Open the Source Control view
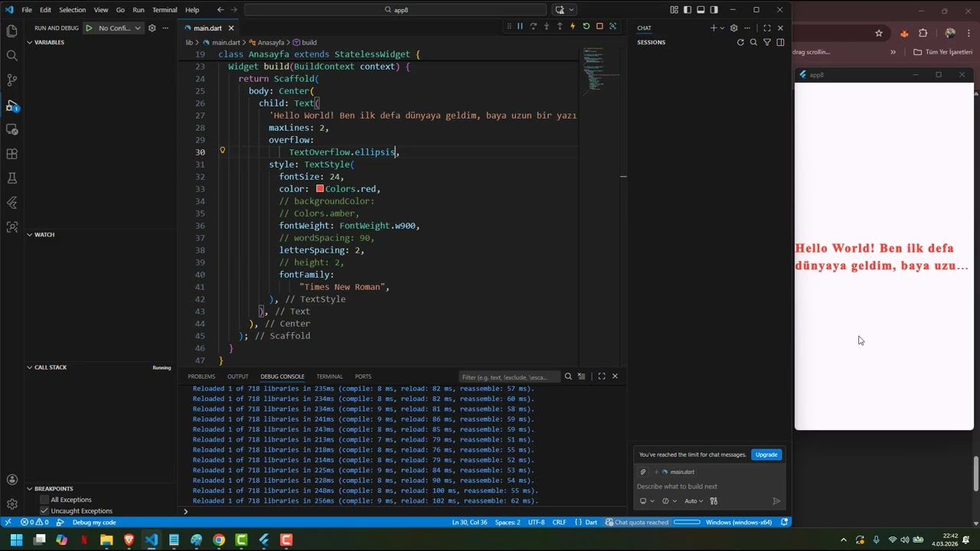The height and width of the screenshot is (551, 980). coord(11,80)
